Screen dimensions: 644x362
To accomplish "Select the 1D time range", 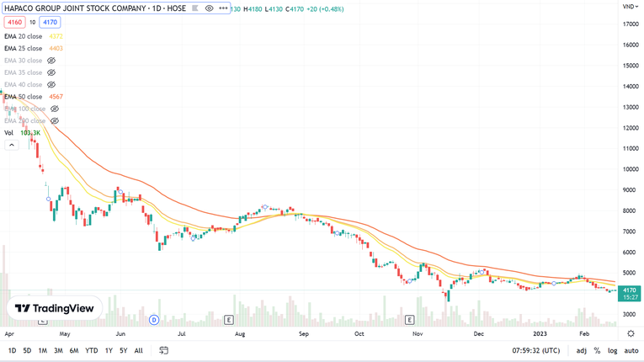I will coord(12,350).
